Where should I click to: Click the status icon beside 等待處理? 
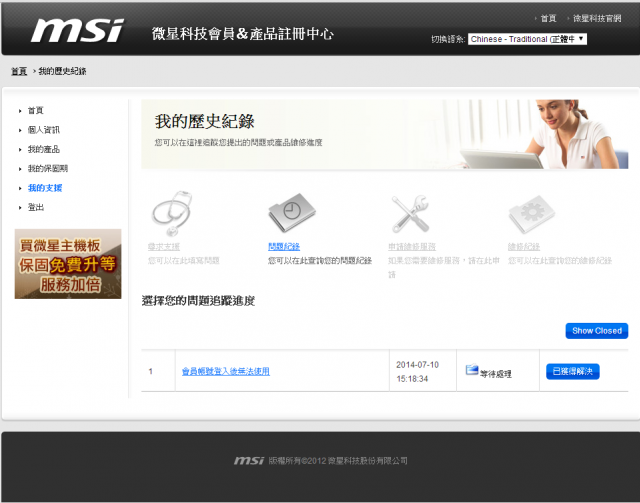[472, 370]
